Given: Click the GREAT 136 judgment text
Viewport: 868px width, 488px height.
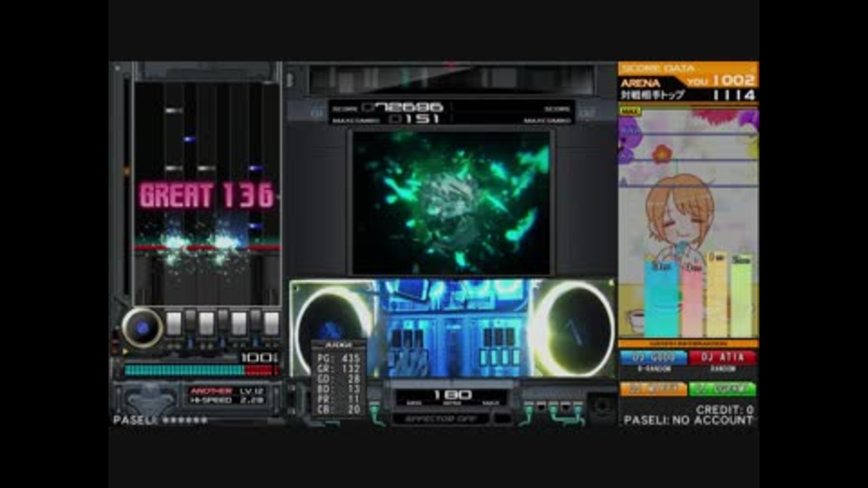Looking at the screenshot, I should 206,196.
